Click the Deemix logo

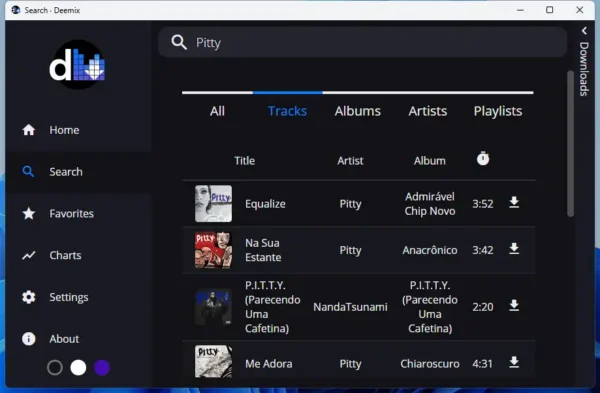click(78, 65)
